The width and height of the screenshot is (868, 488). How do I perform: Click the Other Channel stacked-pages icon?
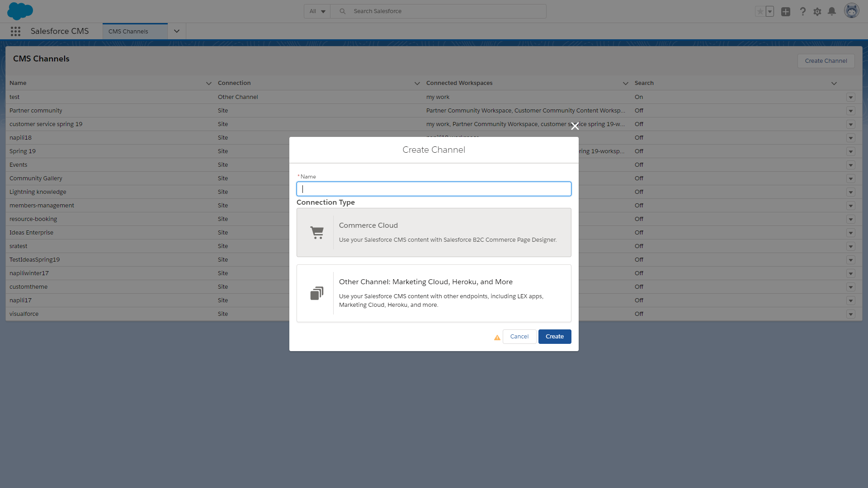tap(317, 293)
